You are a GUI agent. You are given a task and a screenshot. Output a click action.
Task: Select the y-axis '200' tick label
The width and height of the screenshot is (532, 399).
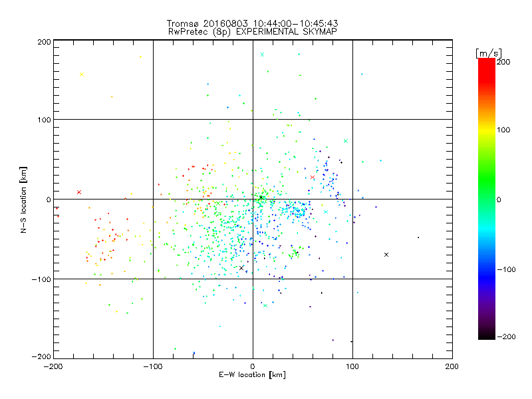[x=44, y=42]
